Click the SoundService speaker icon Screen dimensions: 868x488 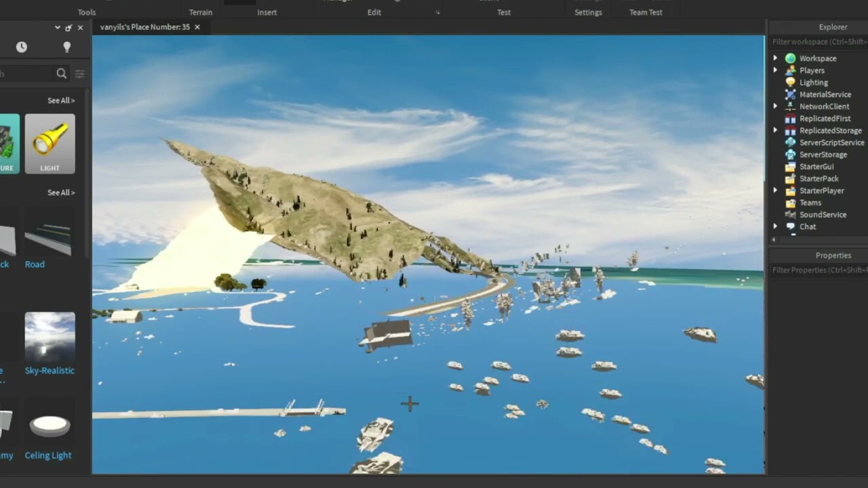[x=790, y=215]
